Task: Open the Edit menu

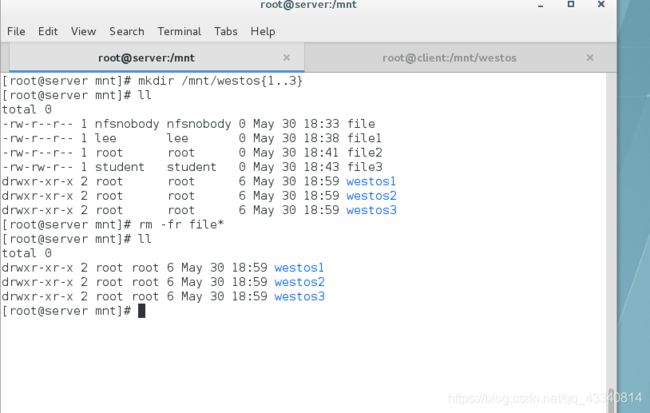Action: [x=48, y=32]
